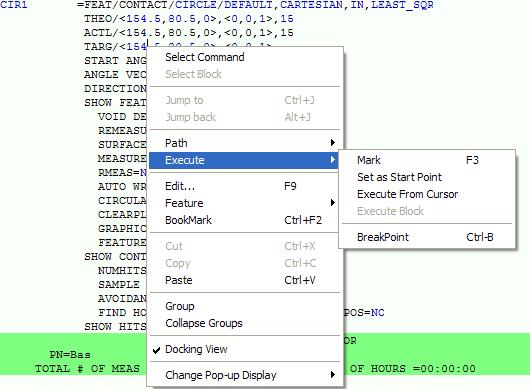The image size is (530, 389).
Task: Choose BookMark menu entry
Action: pyautogui.click(x=244, y=220)
